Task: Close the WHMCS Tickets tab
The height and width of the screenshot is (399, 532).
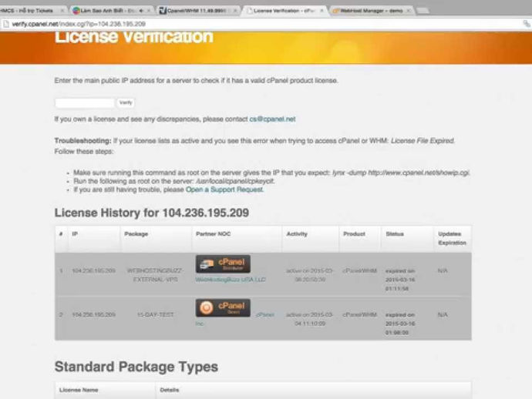Action: pyautogui.click(x=62, y=11)
